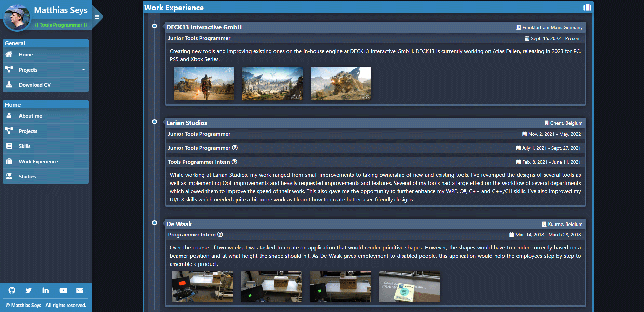
Task: Click the Matthias Seys name title
Action: coord(61,10)
